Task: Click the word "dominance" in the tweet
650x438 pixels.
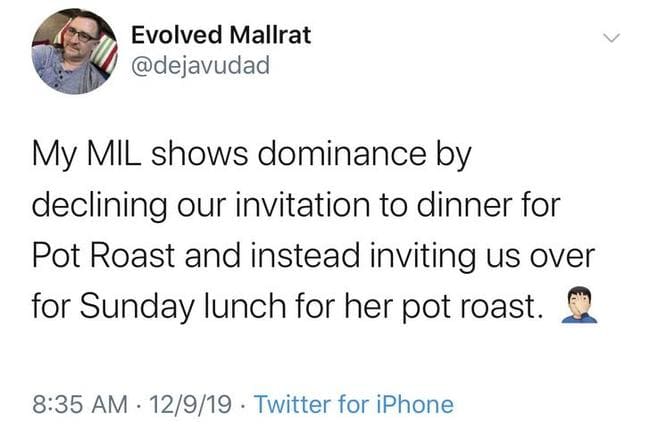Action: 342,154
